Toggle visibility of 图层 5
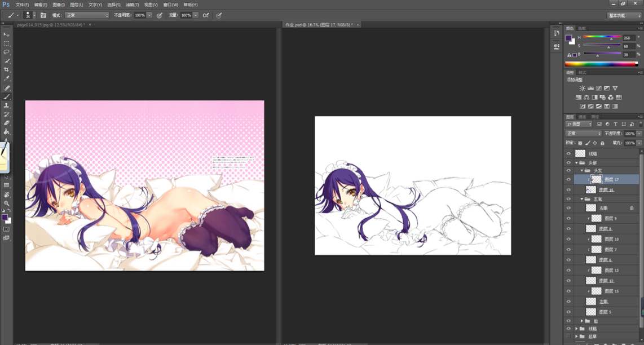 (x=569, y=312)
